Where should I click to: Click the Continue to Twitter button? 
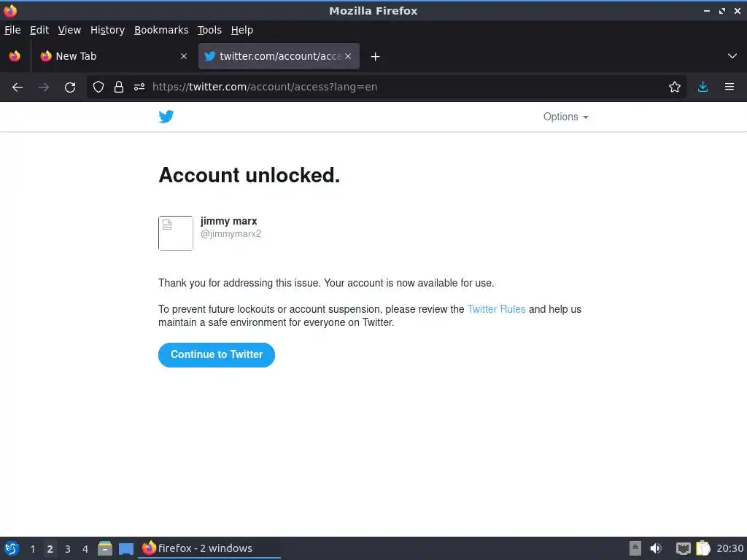click(x=217, y=355)
